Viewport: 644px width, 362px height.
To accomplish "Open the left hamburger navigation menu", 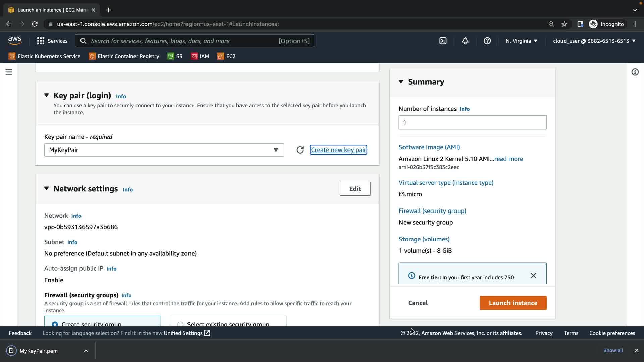I will point(9,72).
